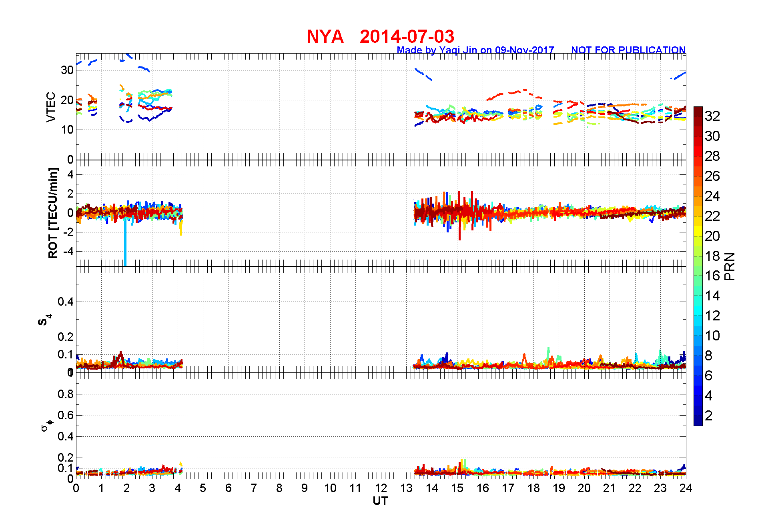Select the colorbar tick label 32

pyautogui.click(x=712, y=116)
